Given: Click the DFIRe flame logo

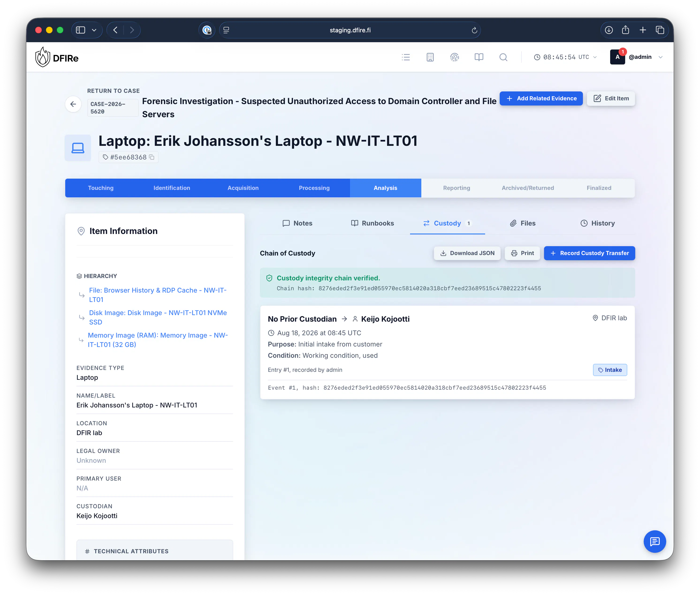Looking at the screenshot, I should click(42, 57).
